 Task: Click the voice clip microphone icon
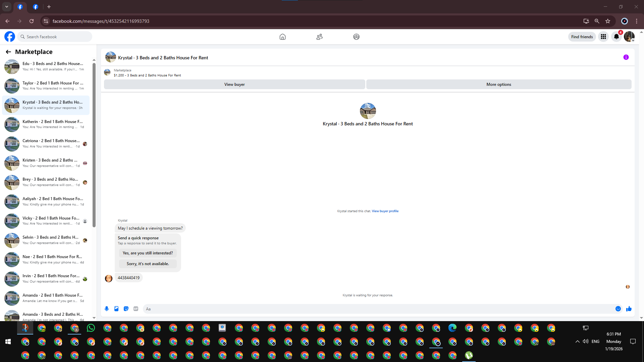pyautogui.click(x=107, y=309)
